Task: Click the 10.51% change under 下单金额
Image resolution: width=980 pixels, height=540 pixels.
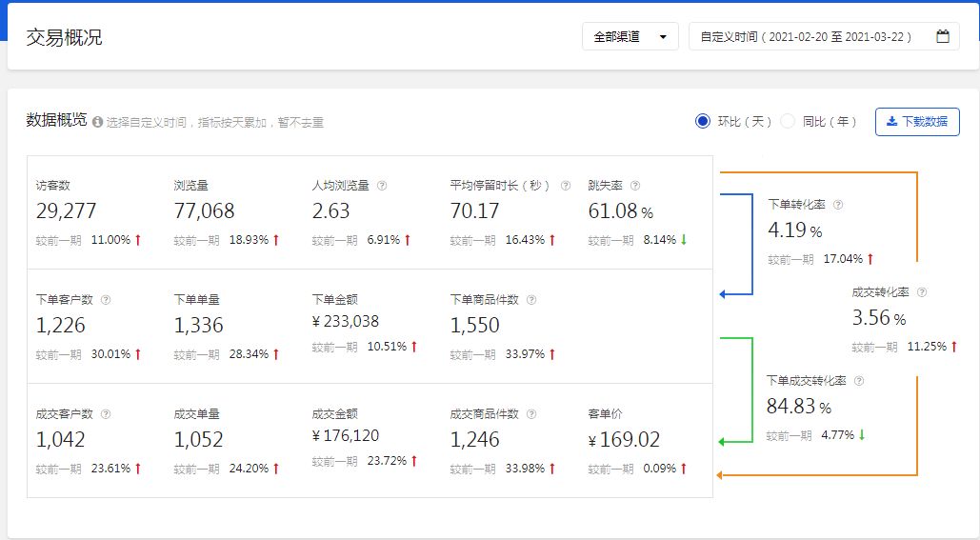Action: (392, 347)
